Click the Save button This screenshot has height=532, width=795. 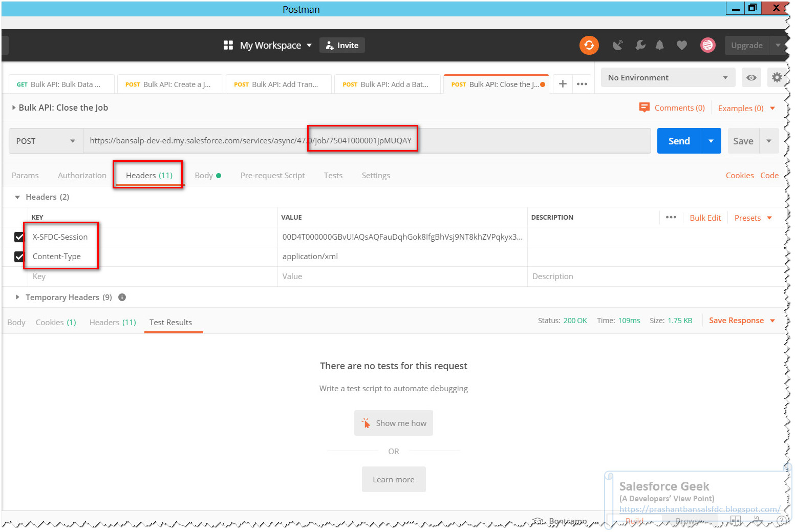(x=743, y=141)
